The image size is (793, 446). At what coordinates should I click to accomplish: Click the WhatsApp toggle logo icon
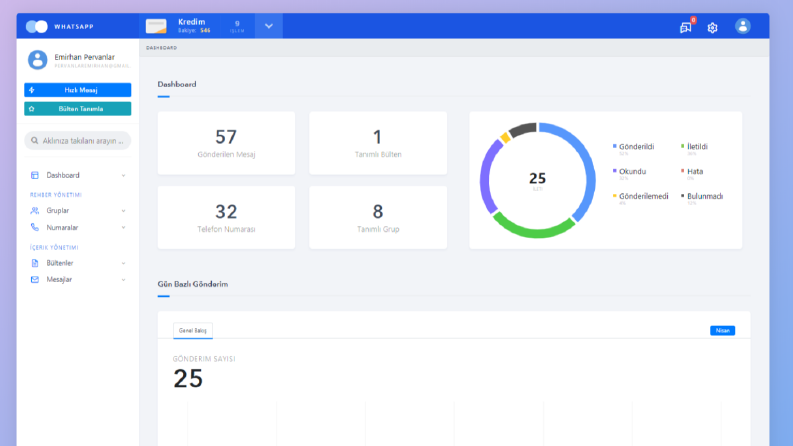point(36,26)
